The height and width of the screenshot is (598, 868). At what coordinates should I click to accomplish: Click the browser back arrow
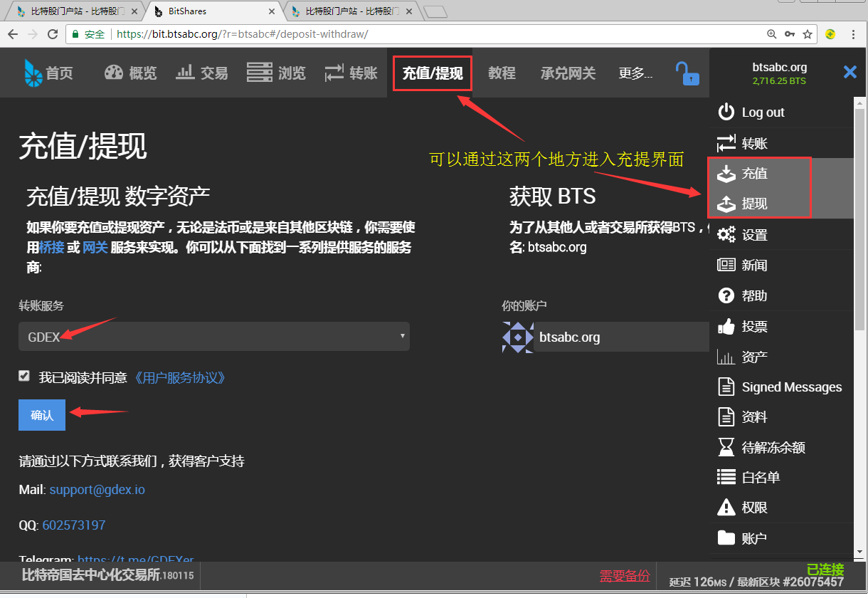click(x=14, y=34)
